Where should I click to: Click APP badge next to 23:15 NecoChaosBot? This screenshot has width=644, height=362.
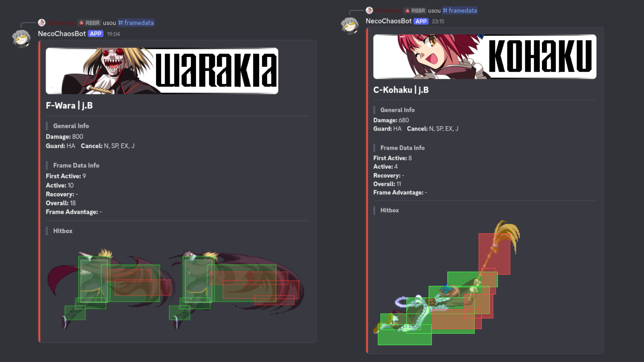[421, 21]
